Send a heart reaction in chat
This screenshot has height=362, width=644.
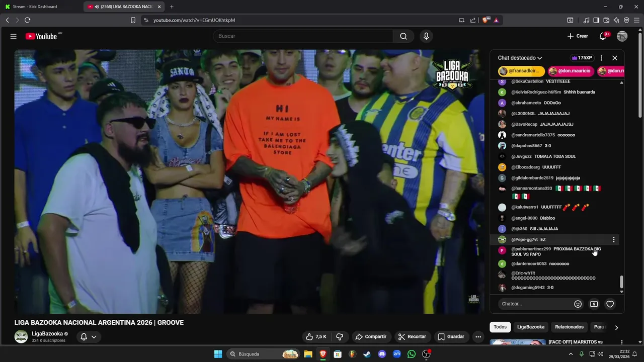[610, 304]
